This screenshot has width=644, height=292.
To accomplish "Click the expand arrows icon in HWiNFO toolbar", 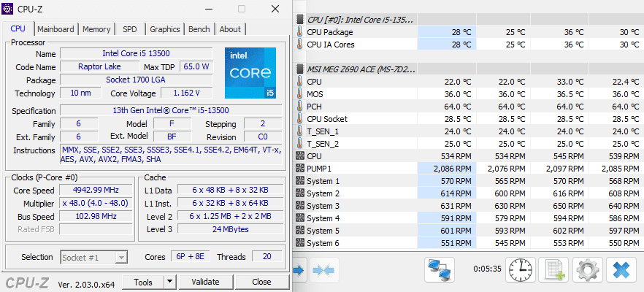I will click(x=299, y=270).
